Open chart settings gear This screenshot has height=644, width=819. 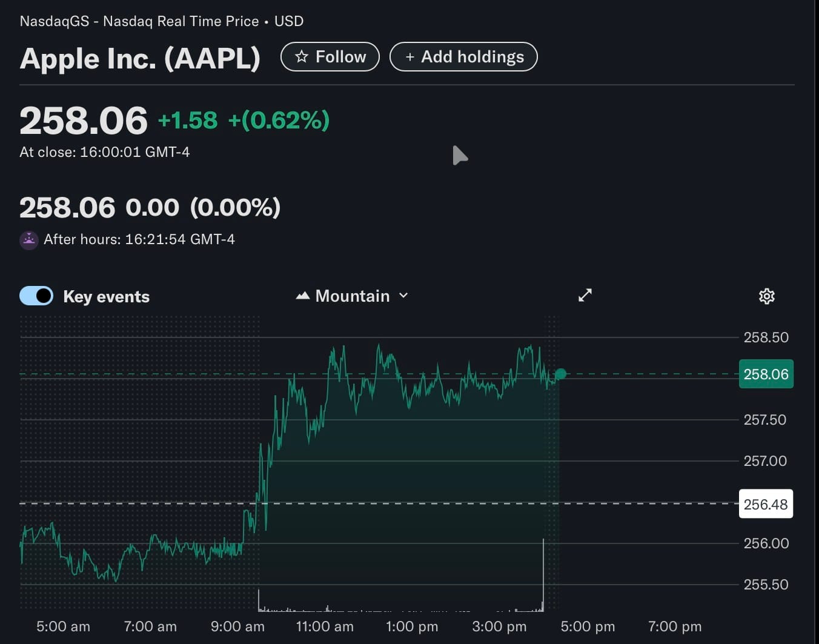pos(766,296)
